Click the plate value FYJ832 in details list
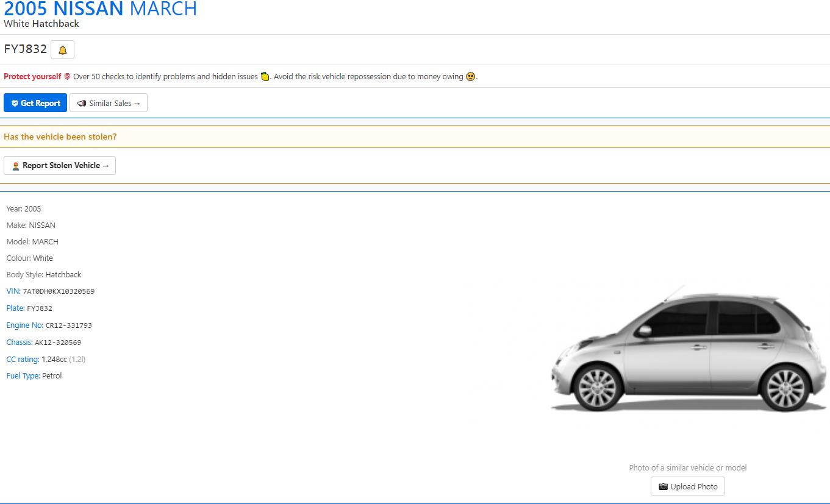The width and height of the screenshot is (830, 504). [x=40, y=308]
